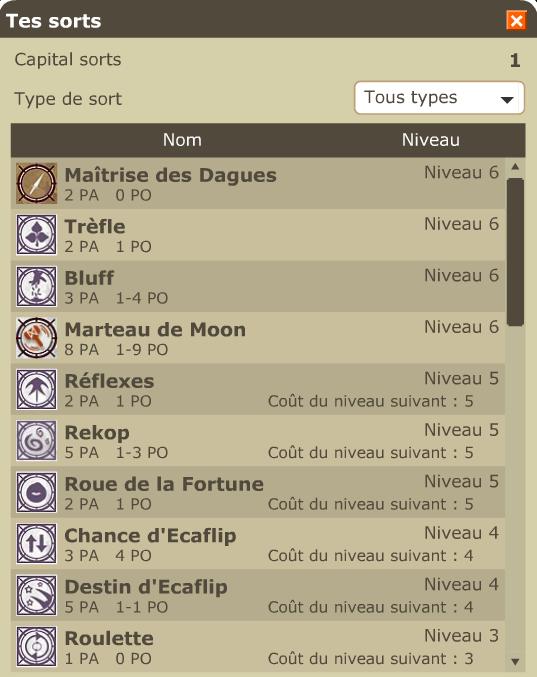The height and width of the screenshot is (677, 537).
Task: Sort spells by the Nom column header
Action: coord(182,140)
